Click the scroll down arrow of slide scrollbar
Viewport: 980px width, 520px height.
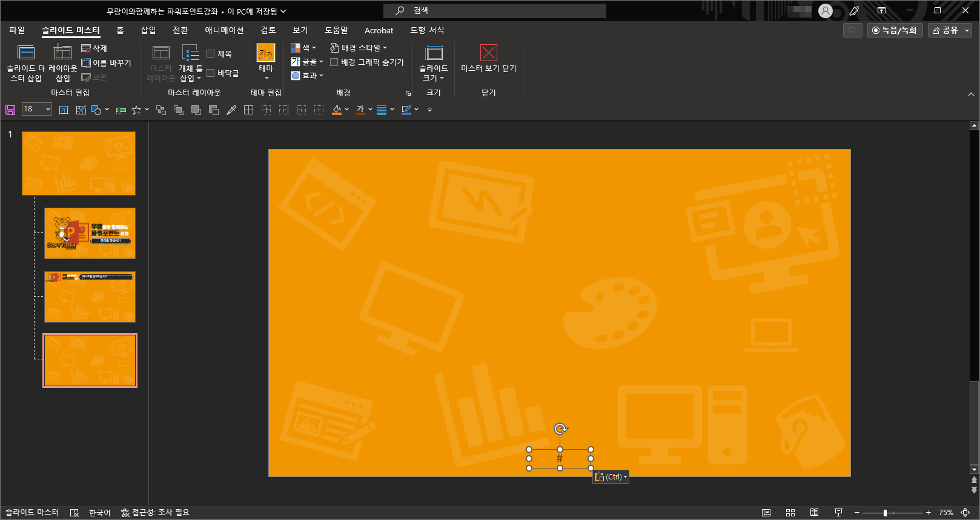[x=974, y=470]
